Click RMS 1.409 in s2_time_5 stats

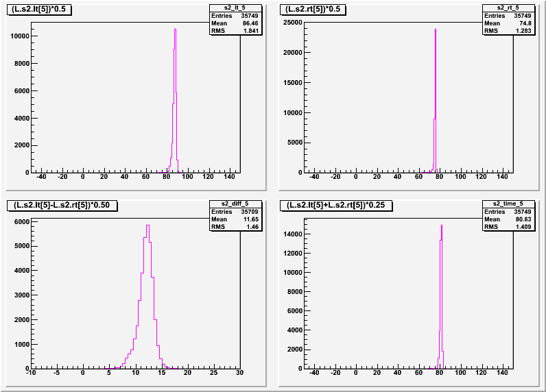tap(508, 227)
